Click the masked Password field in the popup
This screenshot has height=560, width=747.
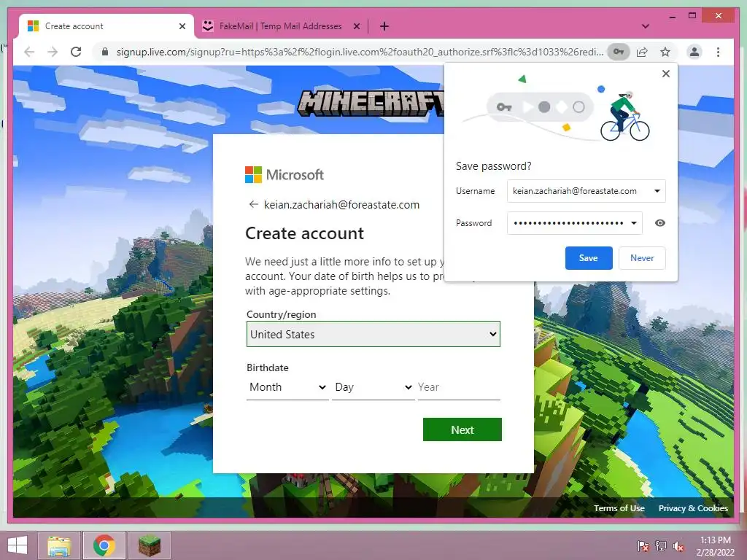[x=575, y=223]
